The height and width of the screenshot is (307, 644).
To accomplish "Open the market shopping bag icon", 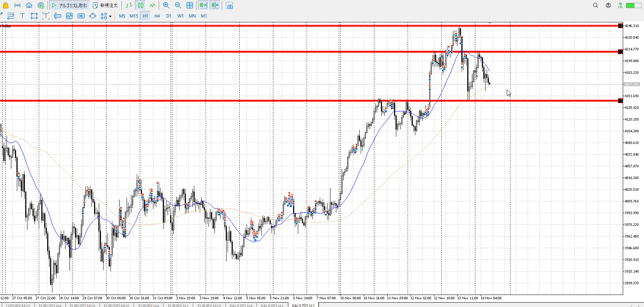I will pos(5,5).
